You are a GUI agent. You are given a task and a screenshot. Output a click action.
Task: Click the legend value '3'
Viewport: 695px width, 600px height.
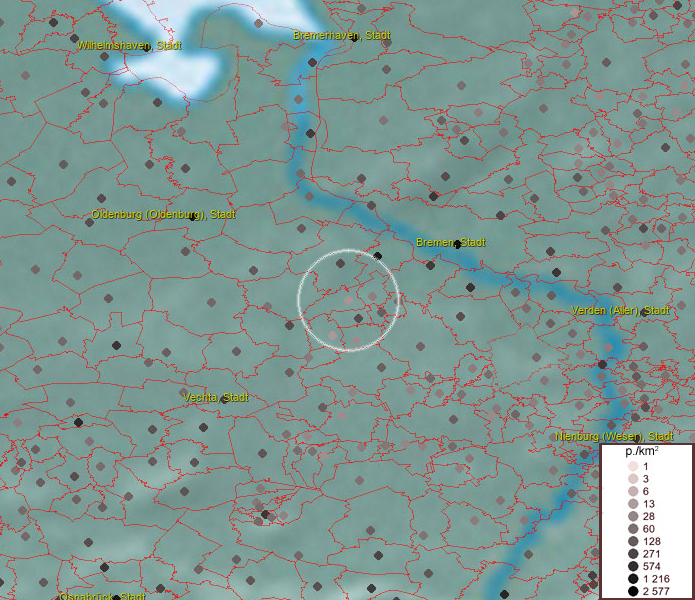645,479
